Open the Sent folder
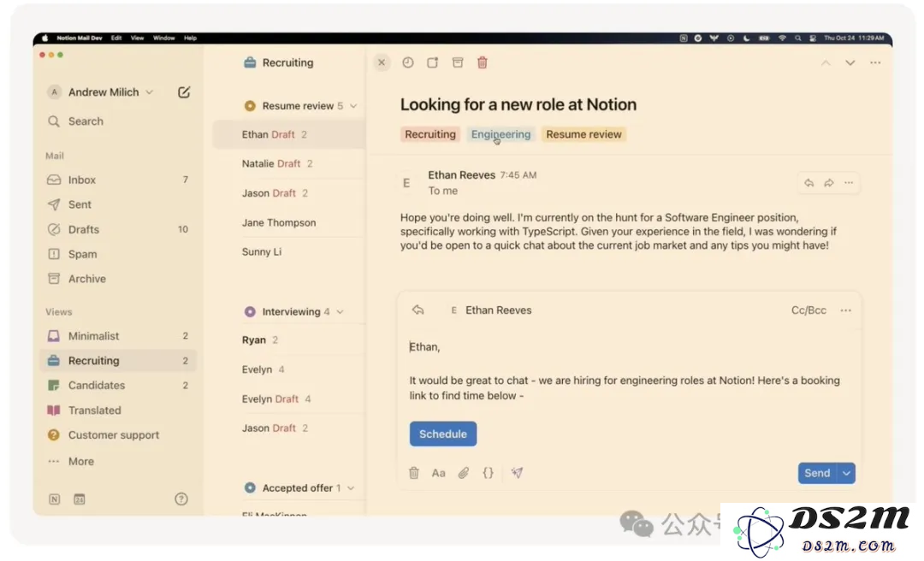This screenshot has height=561, width=924. (x=118, y=204)
